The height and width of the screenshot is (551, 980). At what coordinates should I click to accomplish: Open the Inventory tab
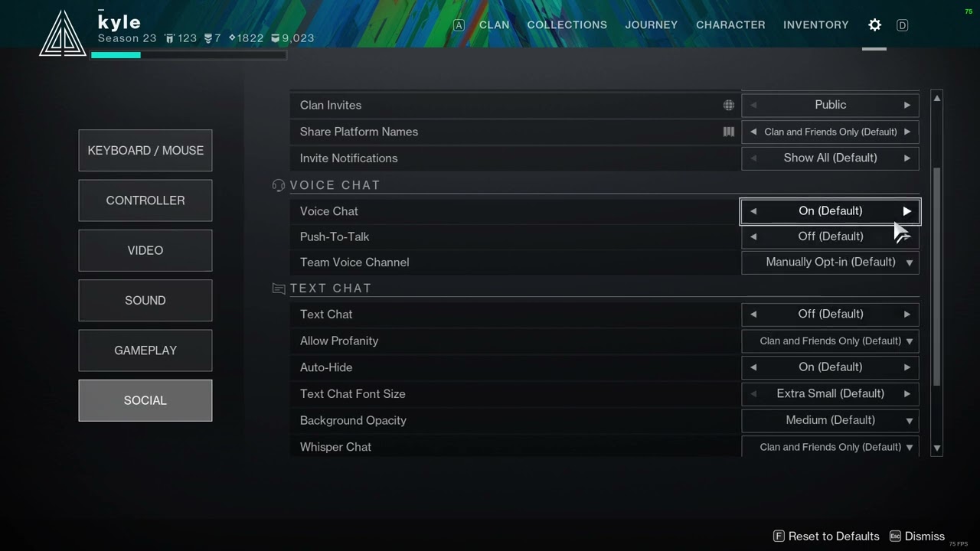tap(815, 25)
